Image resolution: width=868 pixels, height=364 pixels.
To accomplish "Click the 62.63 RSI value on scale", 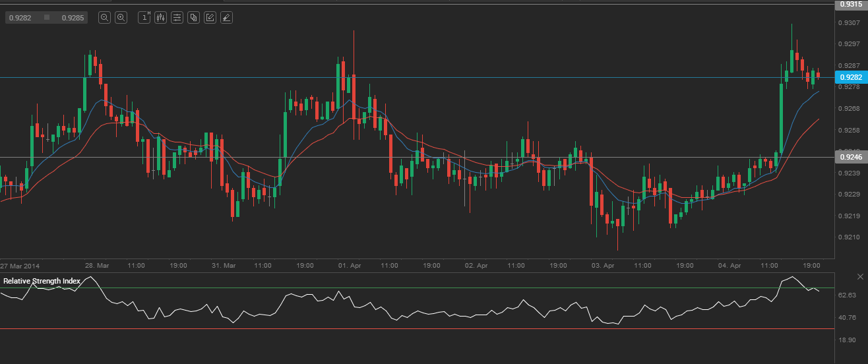I will click(x=847, y=295).
